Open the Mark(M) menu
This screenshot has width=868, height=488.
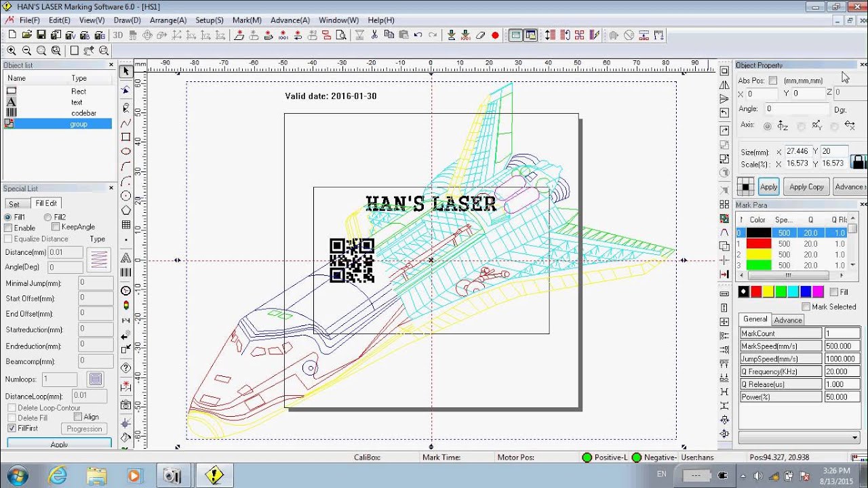click(x=247, y=20)
